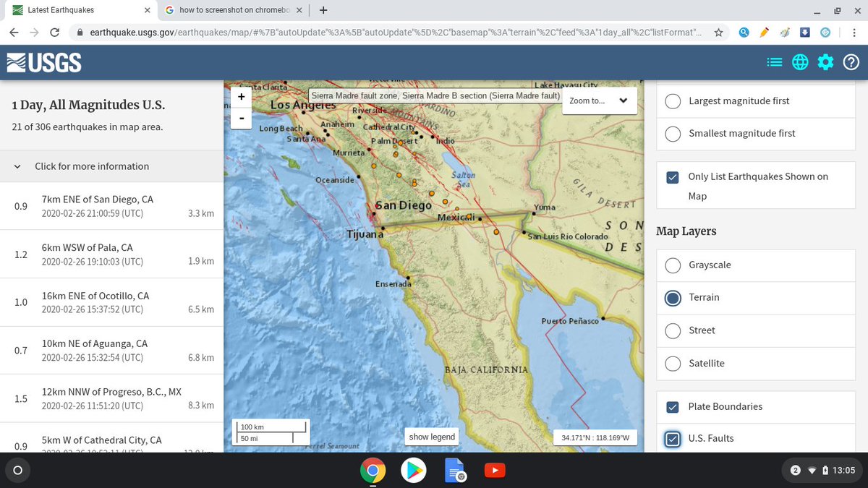Open YouTube from the shelf
This screenshot has width=868, height=488.
(495, 471)
